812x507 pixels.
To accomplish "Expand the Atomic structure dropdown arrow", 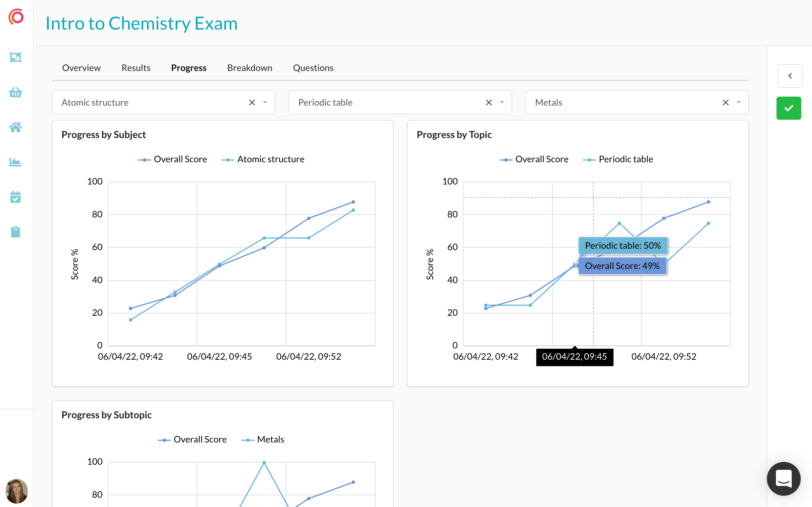I will point(265,103).
